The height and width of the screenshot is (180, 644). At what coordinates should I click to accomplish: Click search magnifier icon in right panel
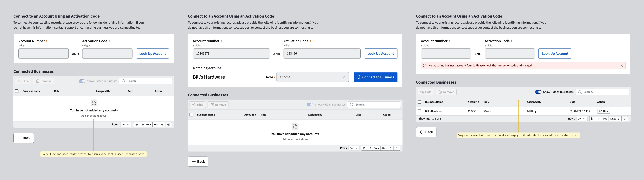coord(580,92)
